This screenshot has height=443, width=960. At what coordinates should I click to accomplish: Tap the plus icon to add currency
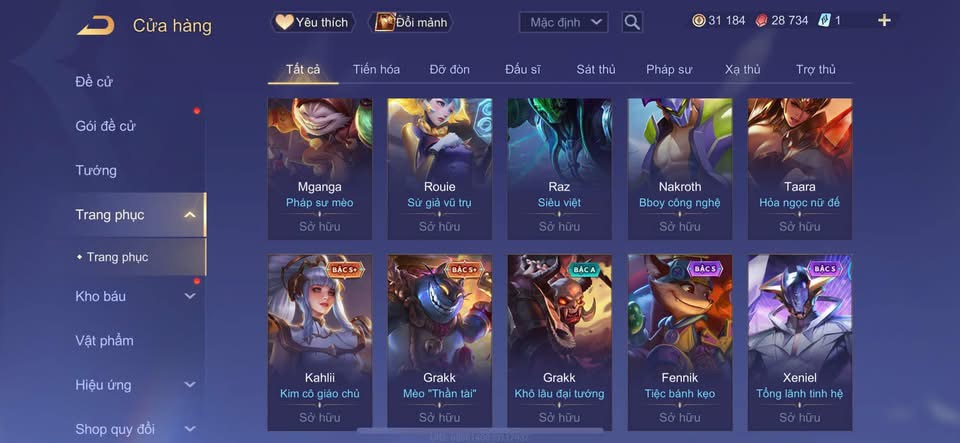(884, 20)
